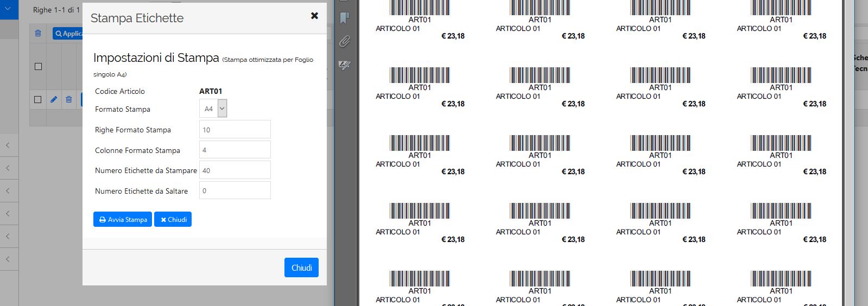Click the 'Impostazioni di Stampa' heading

(x=156, y=58)
